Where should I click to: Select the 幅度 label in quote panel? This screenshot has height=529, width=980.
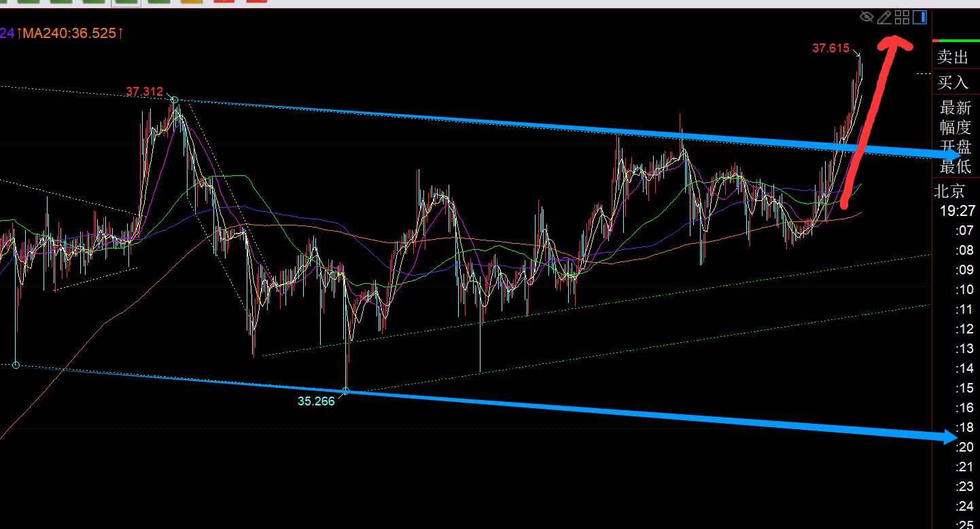(956, 127)
